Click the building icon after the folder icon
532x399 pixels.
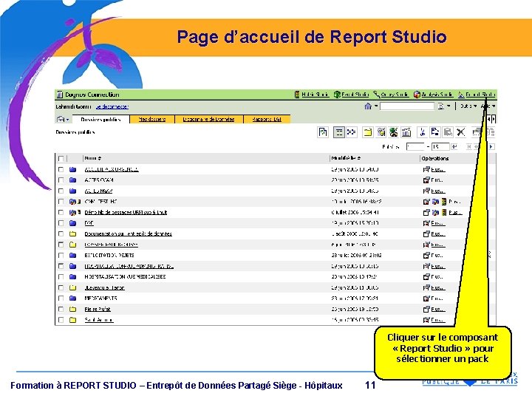(406, 132)
